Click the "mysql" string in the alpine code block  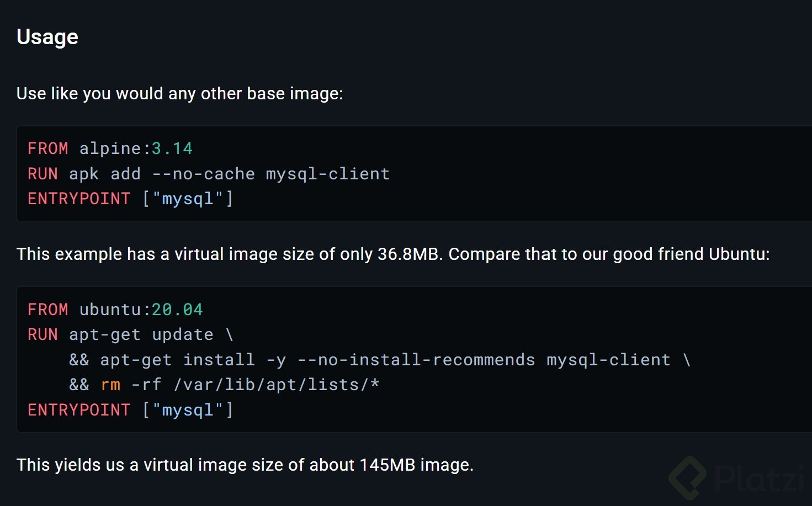(x=188, y=199)
